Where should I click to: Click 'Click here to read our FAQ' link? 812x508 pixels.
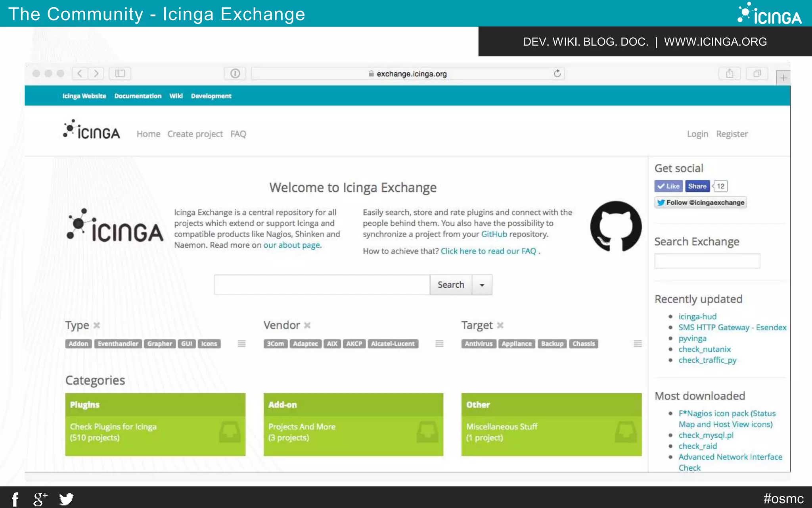(488, 251)
